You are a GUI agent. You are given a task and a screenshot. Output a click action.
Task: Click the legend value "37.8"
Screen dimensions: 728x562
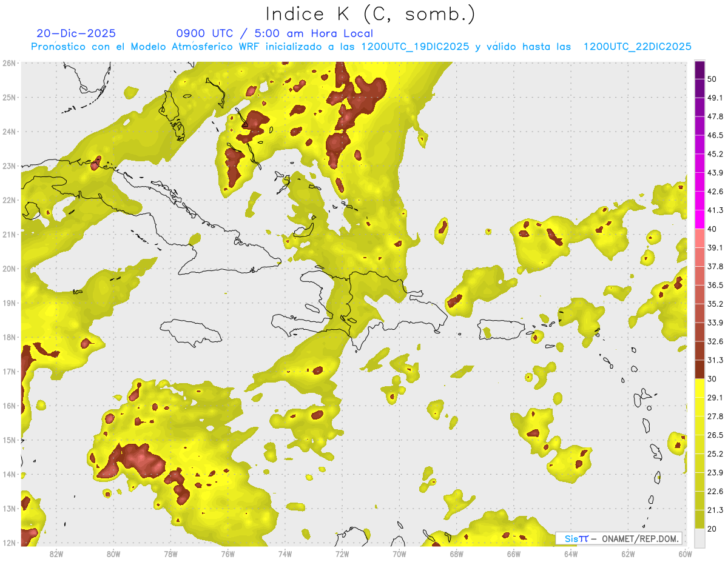pyautogui.click(x=715, y=266)
